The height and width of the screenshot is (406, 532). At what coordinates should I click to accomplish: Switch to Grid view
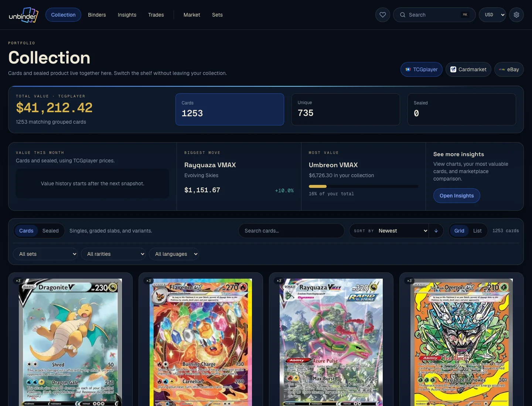(x=459, y=231)
